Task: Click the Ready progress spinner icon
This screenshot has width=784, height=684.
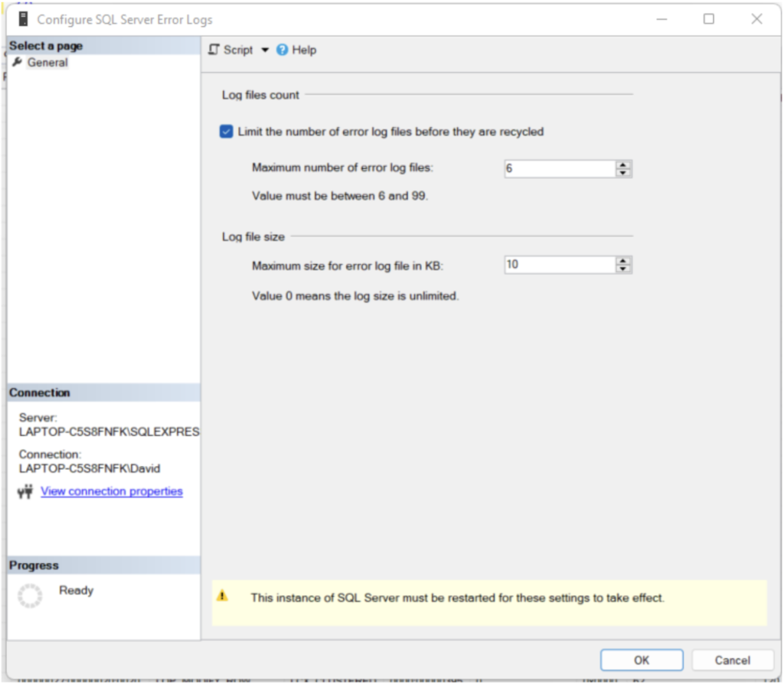Action: click(30, 596)
